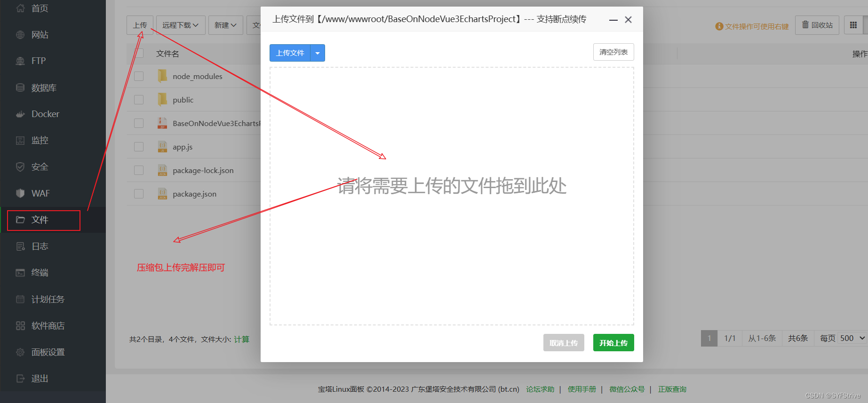Image resolution: width=868 pixels, height=403 pixels.
Task: Click the globe icon next to 网站
Action: click(x=20, y=35)
